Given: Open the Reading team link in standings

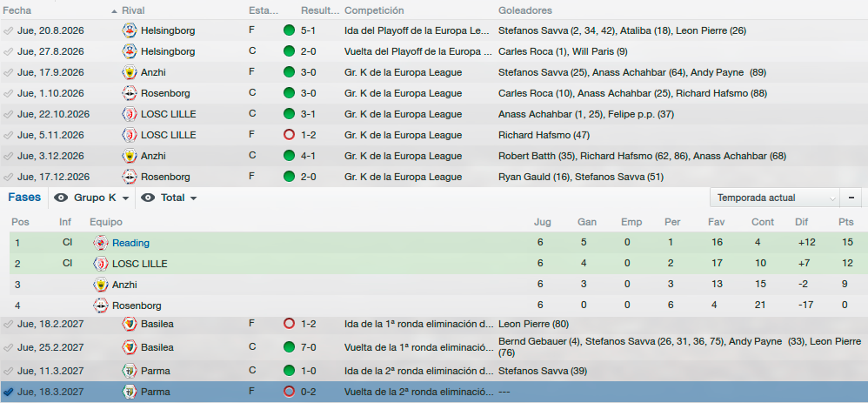Looking at the screenshot, I should pyautogui.click(x=130, y=243).
